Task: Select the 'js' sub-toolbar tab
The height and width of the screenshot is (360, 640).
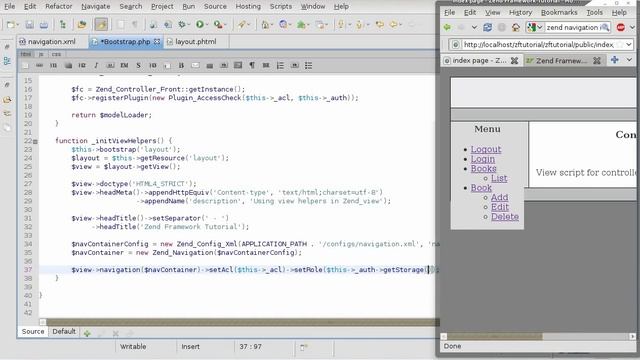Action: click(41, 54)
